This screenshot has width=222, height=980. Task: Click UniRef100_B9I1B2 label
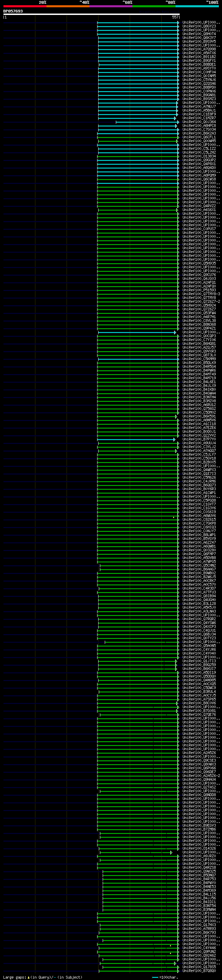pyautogui.click(x=199, y=57)
